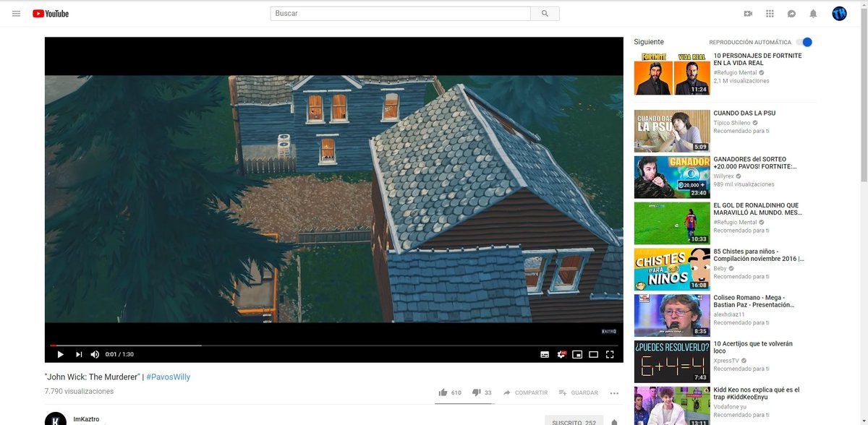Open the player settings gear
This screenshot has height=425, width=868.
point(561,354)
